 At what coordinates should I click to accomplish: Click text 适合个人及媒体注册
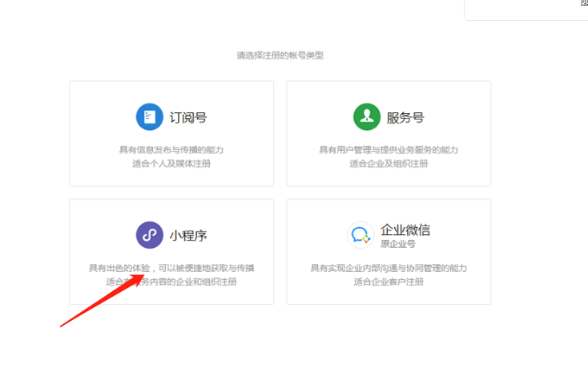point(171,164)
